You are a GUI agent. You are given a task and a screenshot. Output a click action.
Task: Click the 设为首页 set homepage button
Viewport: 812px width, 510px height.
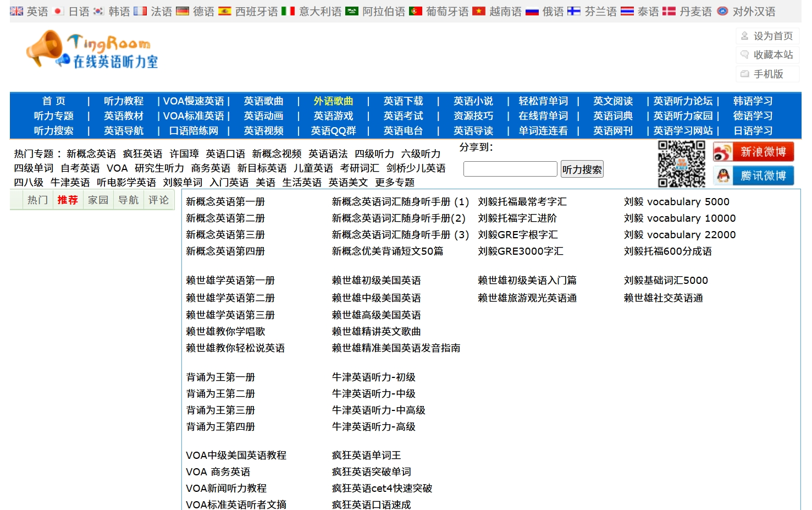pyautogui.click(x=767, y=36)
